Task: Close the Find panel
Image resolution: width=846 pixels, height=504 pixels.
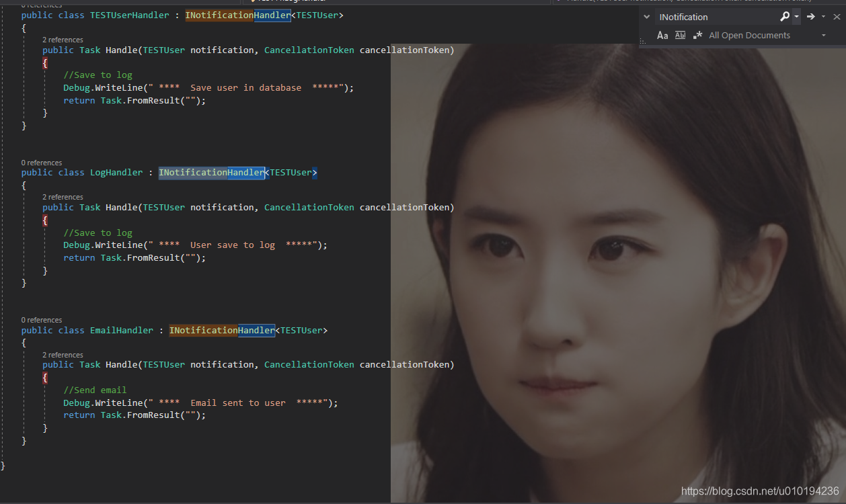Action: pos(836,17)
